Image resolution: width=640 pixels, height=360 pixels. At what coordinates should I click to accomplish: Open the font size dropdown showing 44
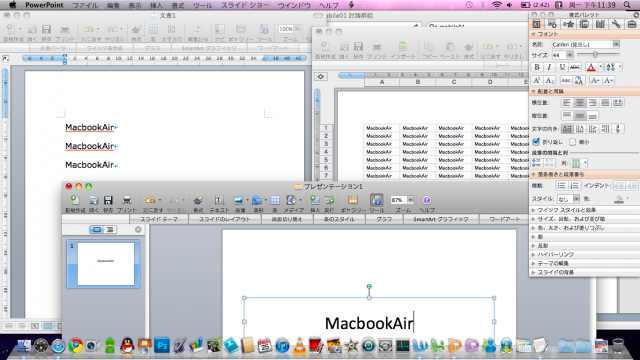(570, 54)
